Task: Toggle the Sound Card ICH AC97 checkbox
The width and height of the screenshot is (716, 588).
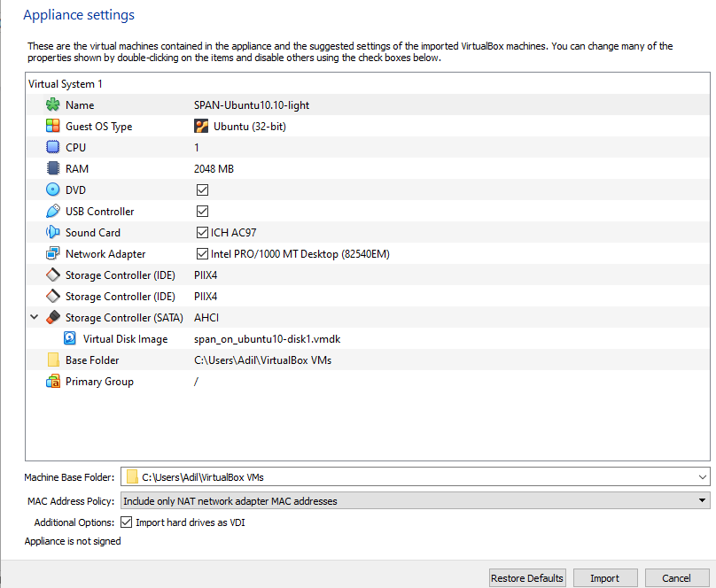Action: point(202,232)
